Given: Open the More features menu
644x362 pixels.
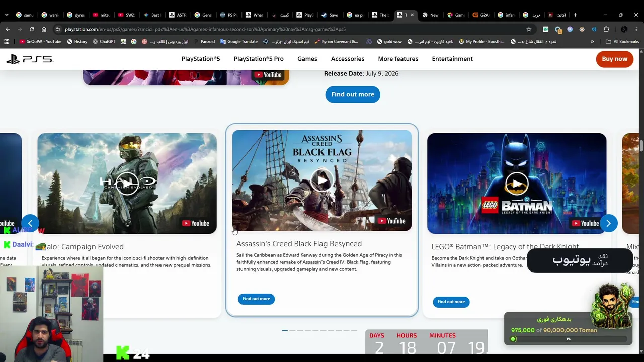Looking at the screenshot, I should click(x=398, y=59).
